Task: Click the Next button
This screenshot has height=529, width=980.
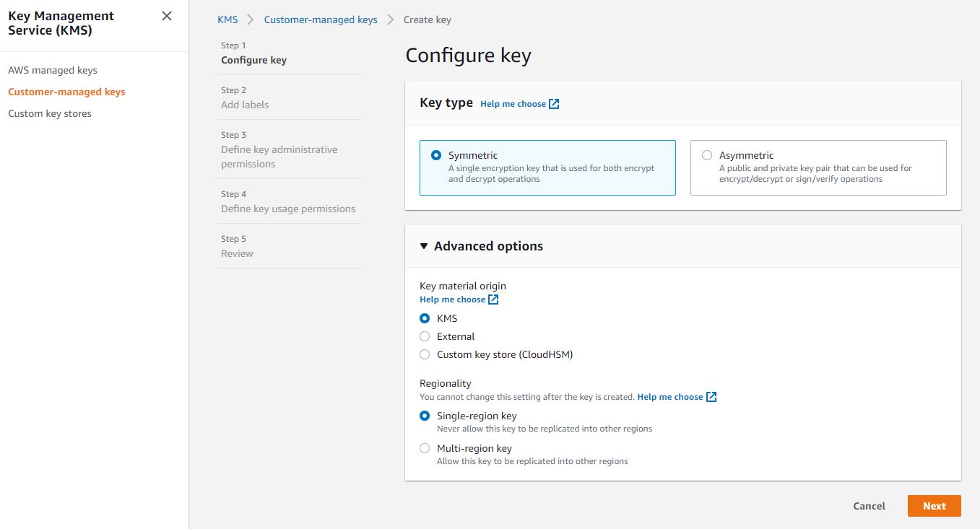Action: pyautogui.click(x=934, y=506)
